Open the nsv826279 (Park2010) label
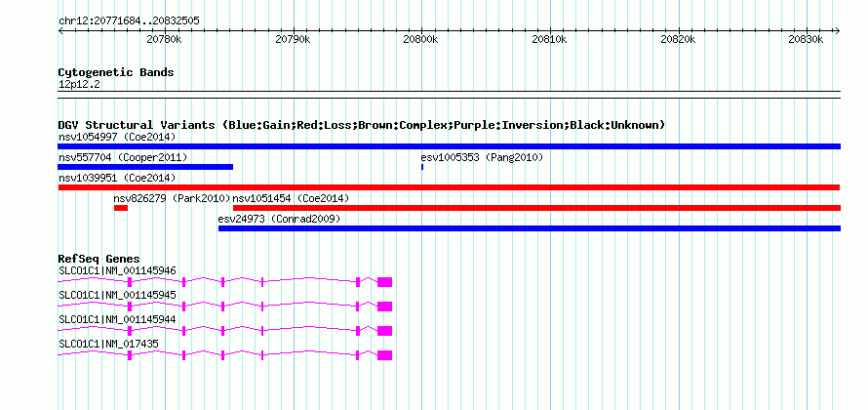This screenshot has height=410, width=868. point(173,198)
